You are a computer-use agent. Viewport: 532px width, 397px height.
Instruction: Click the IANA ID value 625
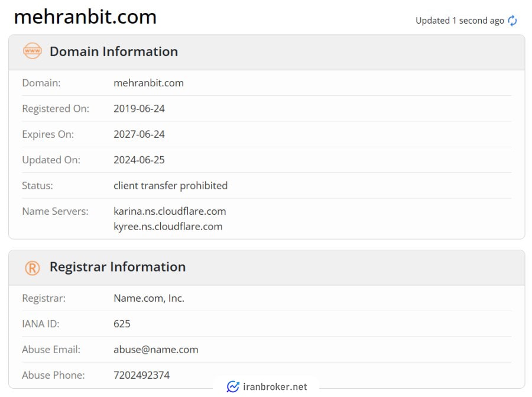(x=122, y=324)
